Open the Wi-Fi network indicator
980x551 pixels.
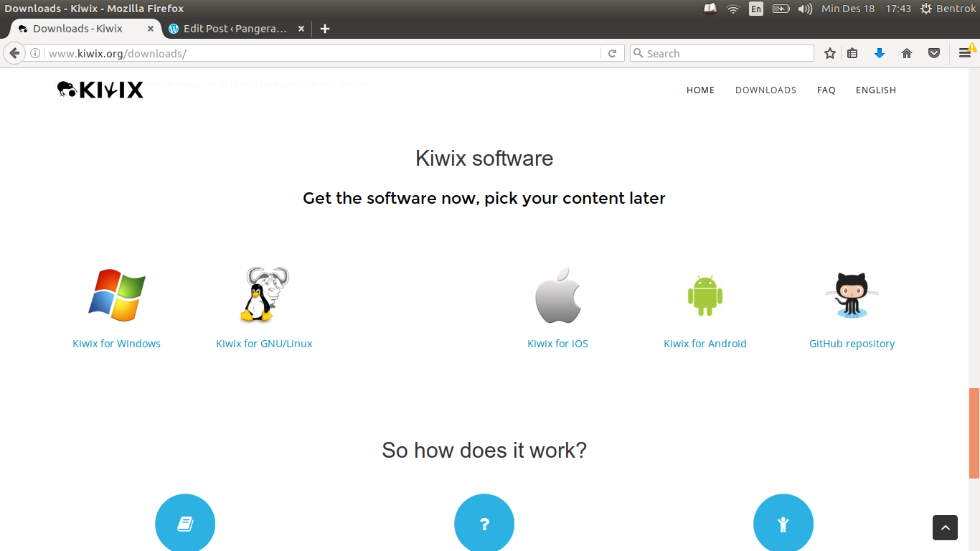[732, 9]
